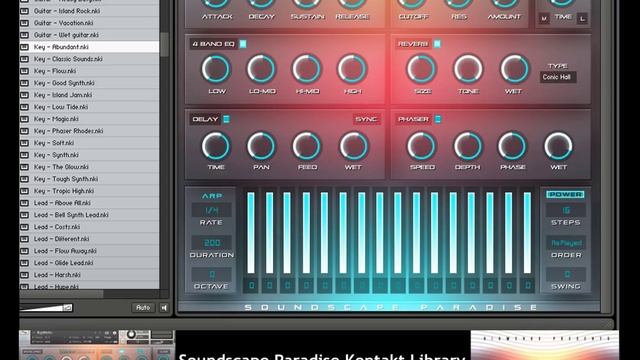640x360 pixels.
Task: Click the Steps value box showing 16
Action: pos(566,210)
